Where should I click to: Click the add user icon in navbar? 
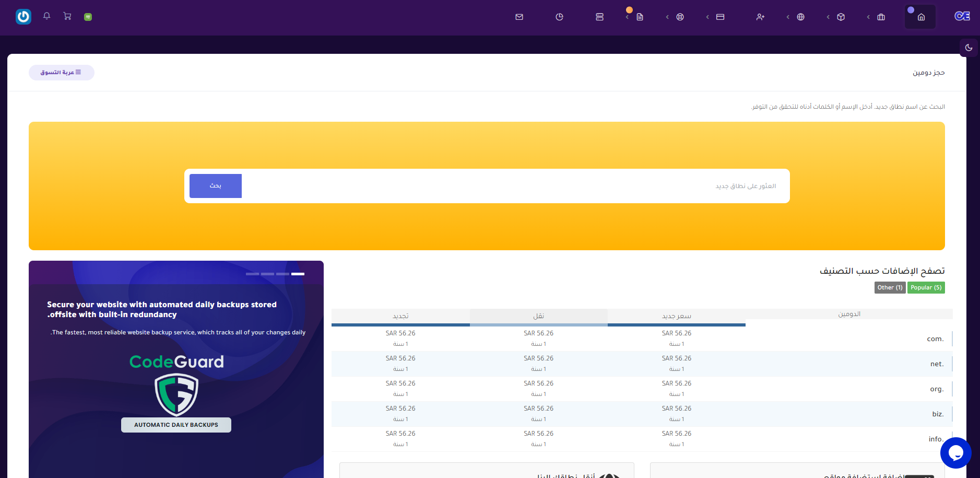pyautogui.click(x=760, y=17)
